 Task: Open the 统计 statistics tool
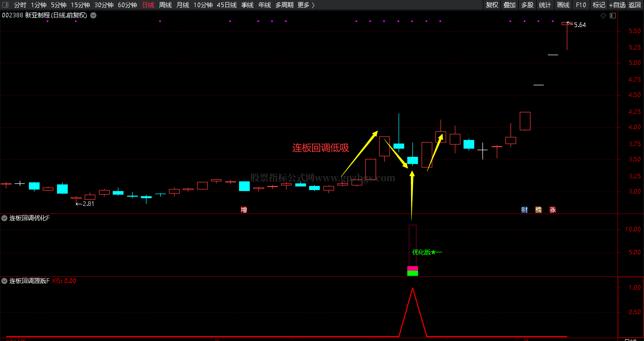pyautogui.click(x=545, y=5)
